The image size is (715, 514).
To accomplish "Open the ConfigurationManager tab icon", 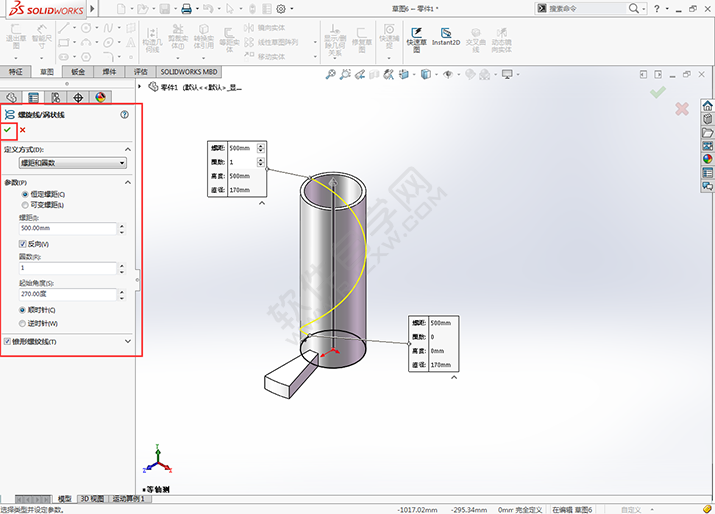I will [x=56, y=97].
